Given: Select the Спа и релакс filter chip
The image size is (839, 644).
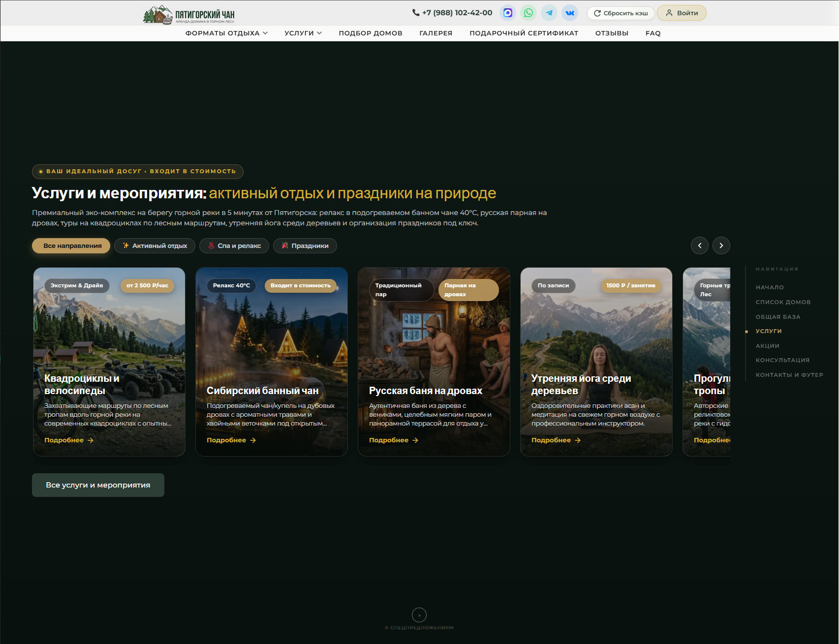Looking at the screenshot, I should pyautogui.click(x=234, y=246).
